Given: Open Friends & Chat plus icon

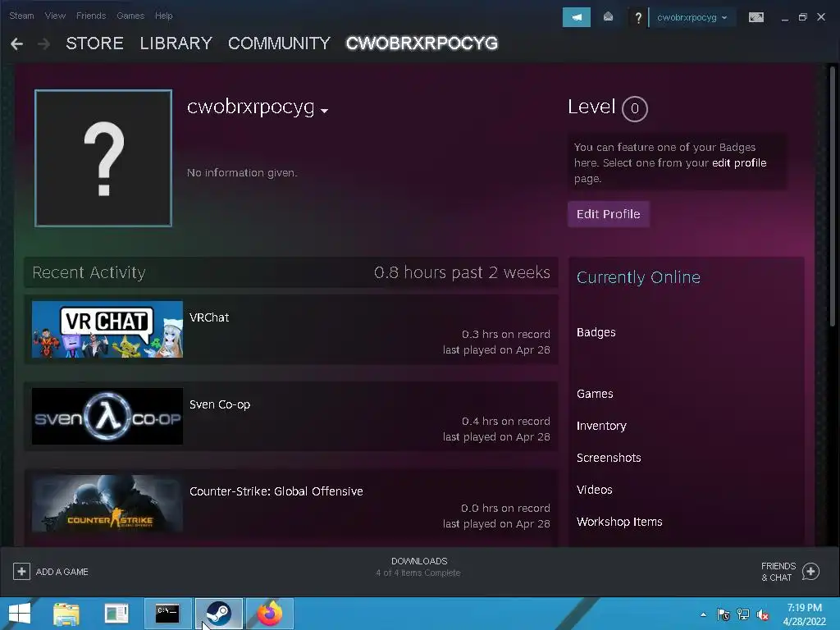Looking at the screenshot, I should 810,572.
